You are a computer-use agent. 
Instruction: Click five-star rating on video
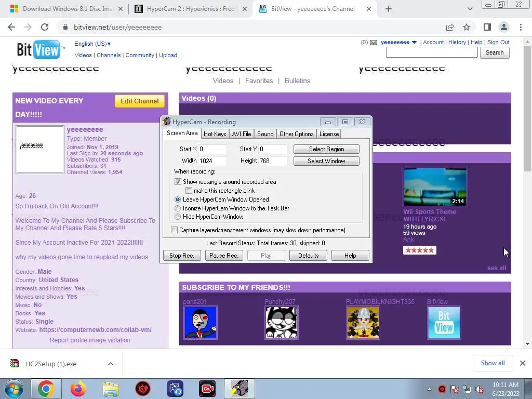tap(420, 250)
